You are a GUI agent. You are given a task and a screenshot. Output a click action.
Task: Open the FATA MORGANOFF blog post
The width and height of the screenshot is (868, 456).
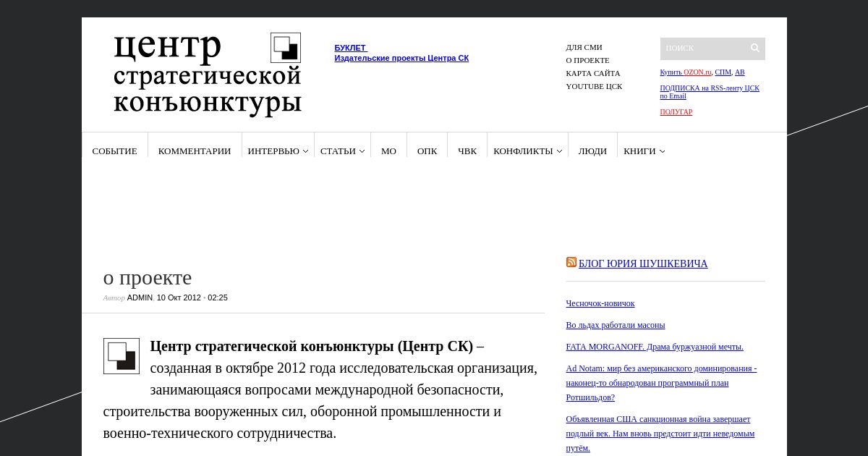point(655,347)
